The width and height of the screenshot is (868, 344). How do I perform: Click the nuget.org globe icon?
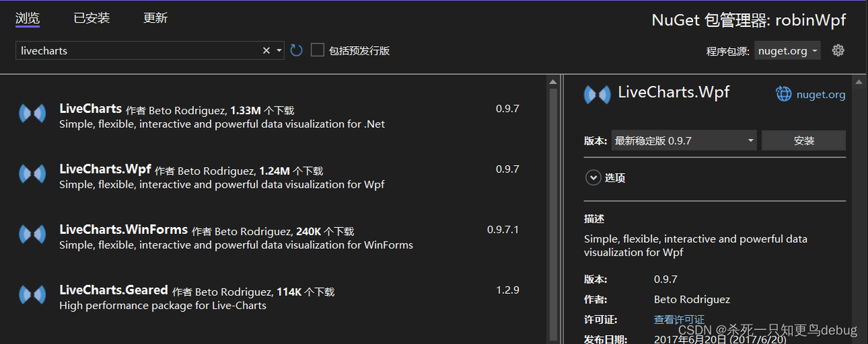tap(784, 94)
